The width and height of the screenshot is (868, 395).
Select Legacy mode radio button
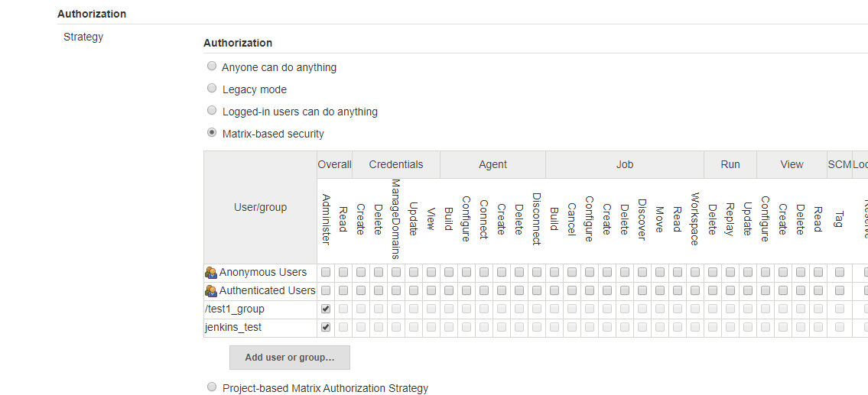pos(212,88)
